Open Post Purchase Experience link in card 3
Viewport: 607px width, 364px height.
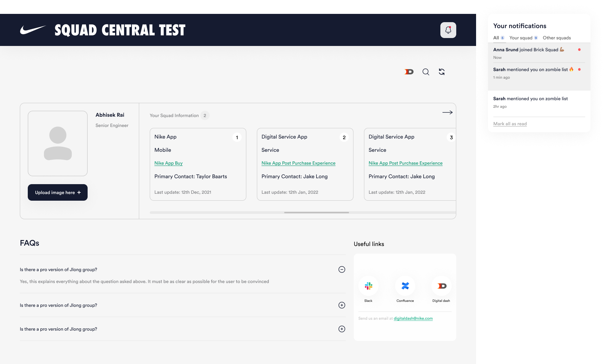point(405,163)
